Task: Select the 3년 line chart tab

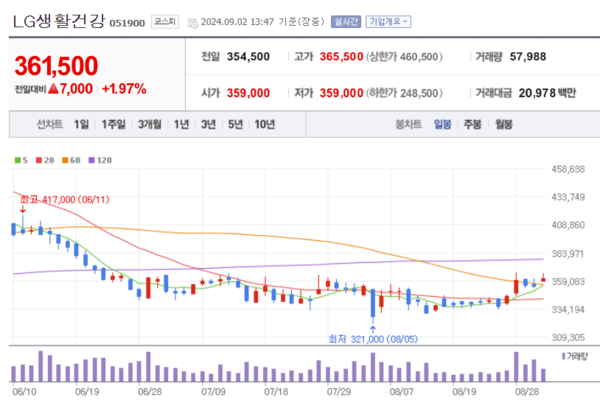Action: click(209, 124)
